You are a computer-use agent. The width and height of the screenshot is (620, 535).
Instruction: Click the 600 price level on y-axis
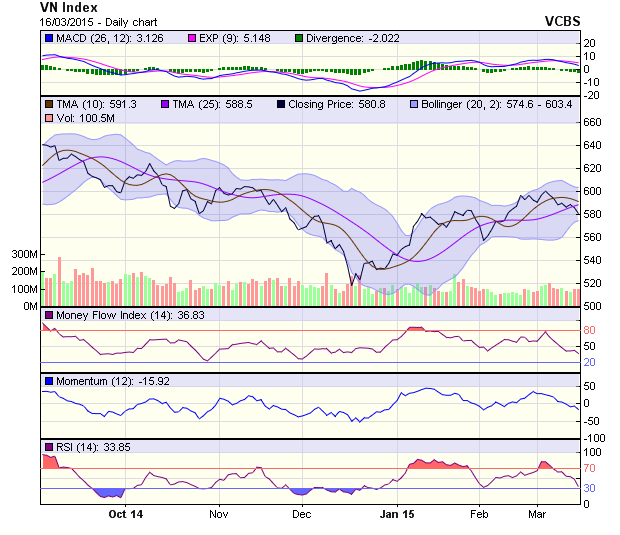point(592,191)
